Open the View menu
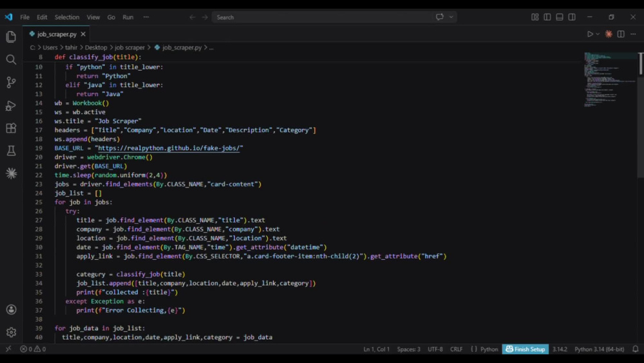The height and width of the screenshot is (363, 644). [93, 17]
